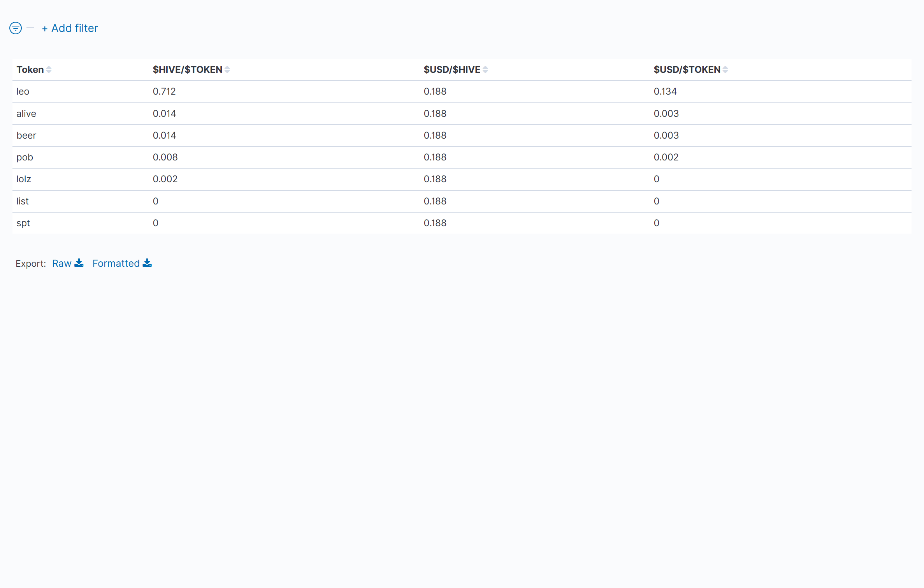924x588 pixels.
Task: Sort by $HIVE/$TOKEN column arrow icon
Action: point(227,70)
